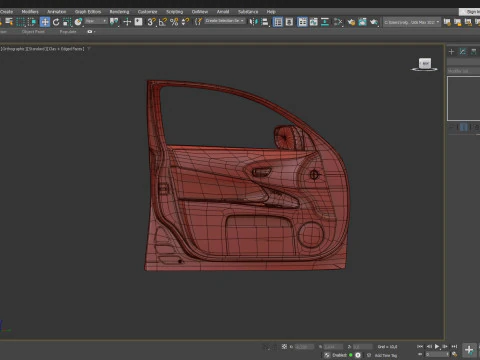
Task: Click Go to Start playback button
Action: coord(420,347)
